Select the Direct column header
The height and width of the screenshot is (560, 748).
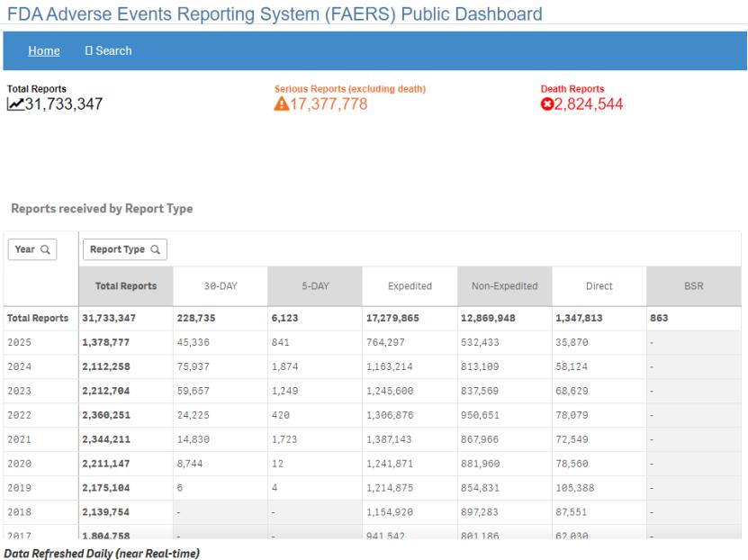(599, 285)
